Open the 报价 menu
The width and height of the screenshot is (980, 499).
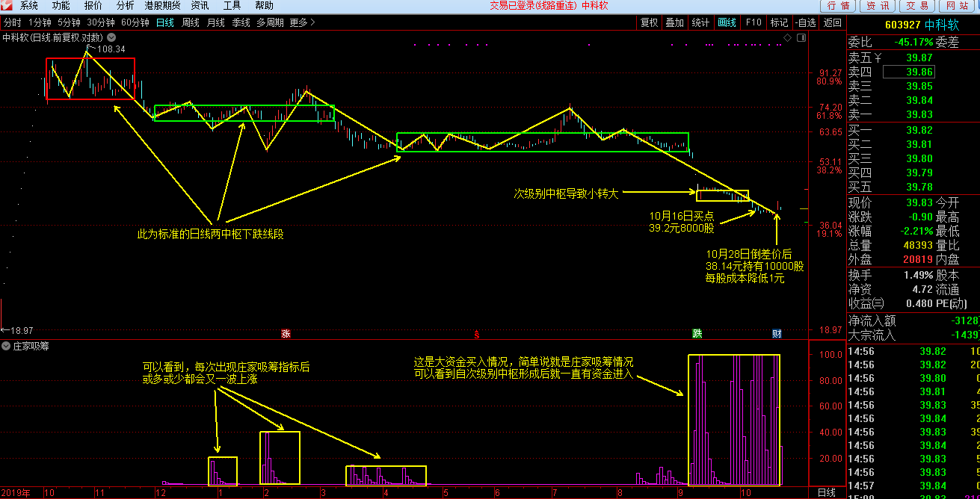pyautogui.click(x=93, y=6)
